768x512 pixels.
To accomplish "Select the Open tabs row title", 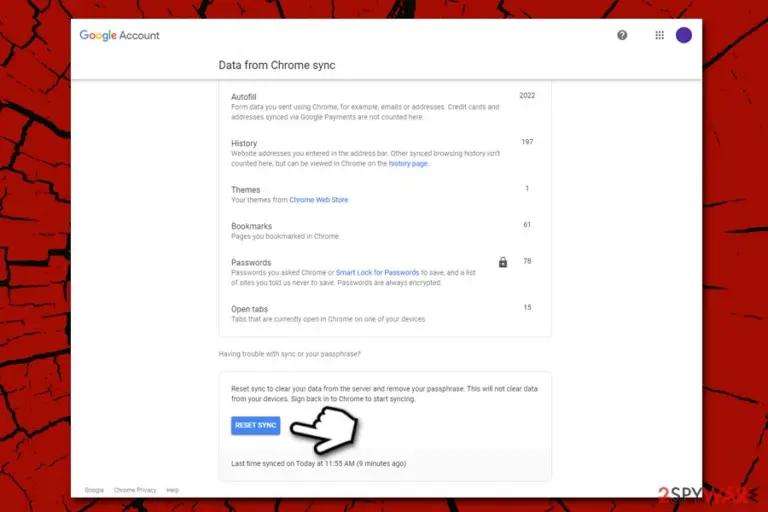I will (249, 309).
